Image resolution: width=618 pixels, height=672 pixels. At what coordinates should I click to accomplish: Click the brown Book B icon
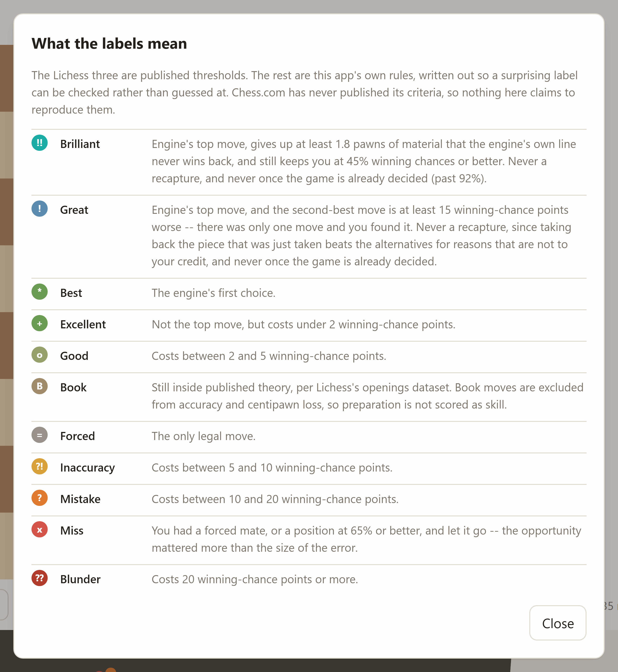(x=40, y=386)
